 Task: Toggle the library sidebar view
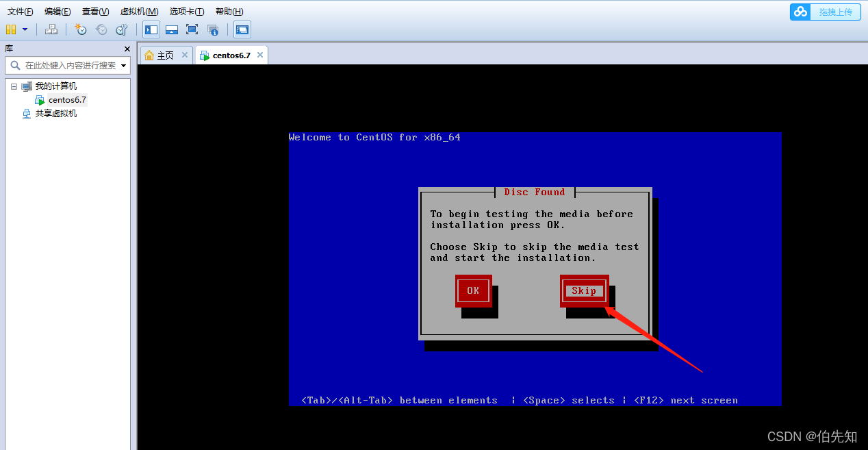click(151, 29)
